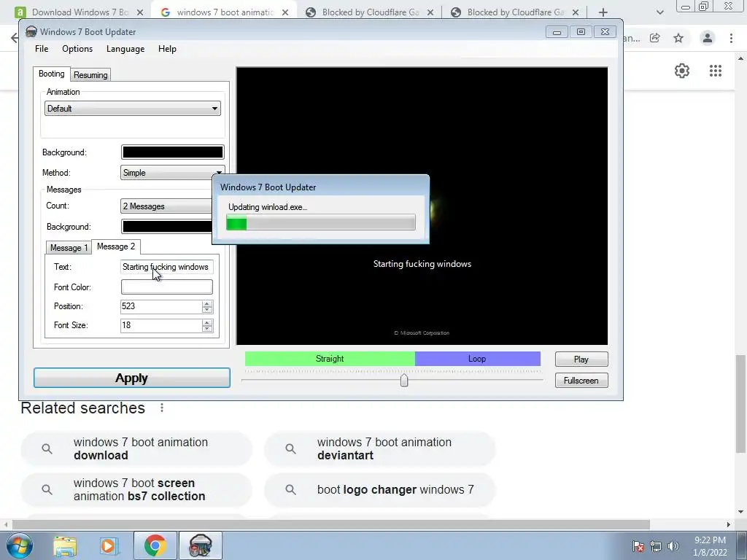Open the File menu

click(x=42, y=49)
